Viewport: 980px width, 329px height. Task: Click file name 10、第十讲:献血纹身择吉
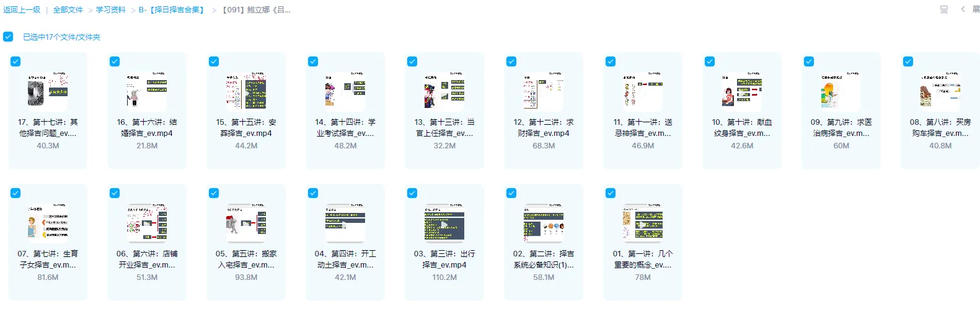(742, 127)
